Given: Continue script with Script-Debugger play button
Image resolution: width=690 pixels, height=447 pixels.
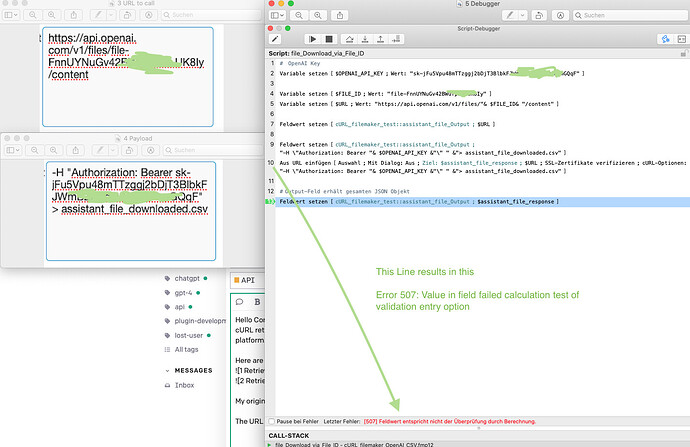Looking at the screenshot, I should point(313,39).
